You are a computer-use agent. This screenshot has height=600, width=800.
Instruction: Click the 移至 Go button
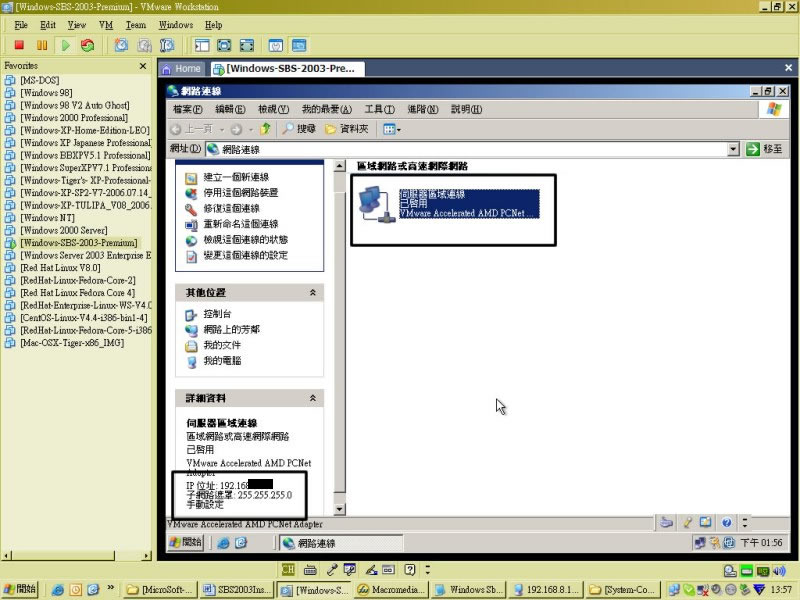click(764, 149)
